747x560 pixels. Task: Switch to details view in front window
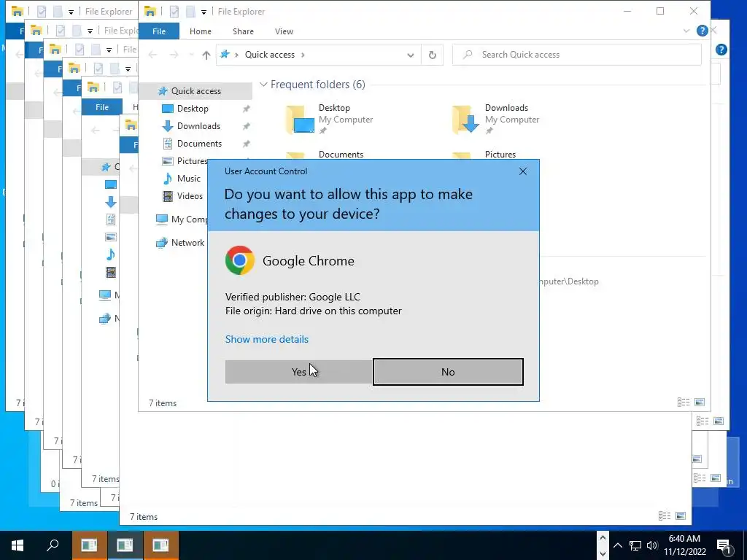pyautogui.click(x=684, y=402)
